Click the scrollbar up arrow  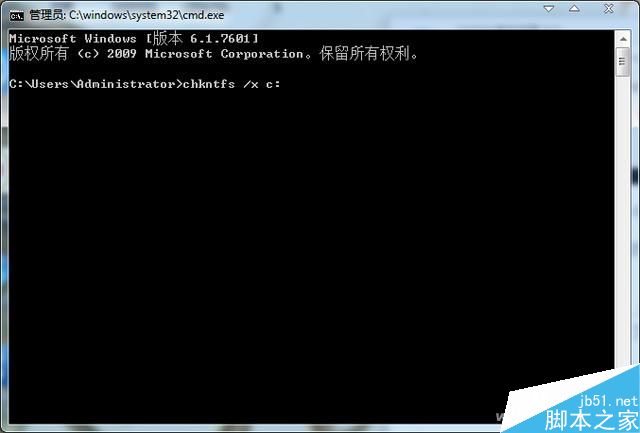(623, 39)
